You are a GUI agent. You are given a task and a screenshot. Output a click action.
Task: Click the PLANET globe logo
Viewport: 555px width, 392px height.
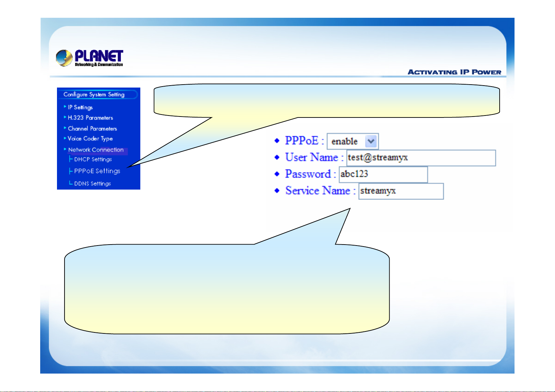[x=64, y=58]
